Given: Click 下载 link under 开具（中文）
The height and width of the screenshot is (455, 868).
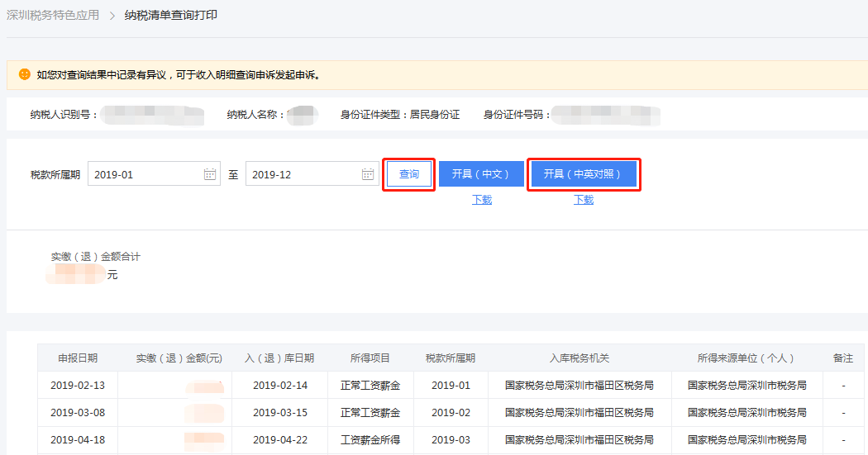Looking at the screenshot, I should coord(482,200).
